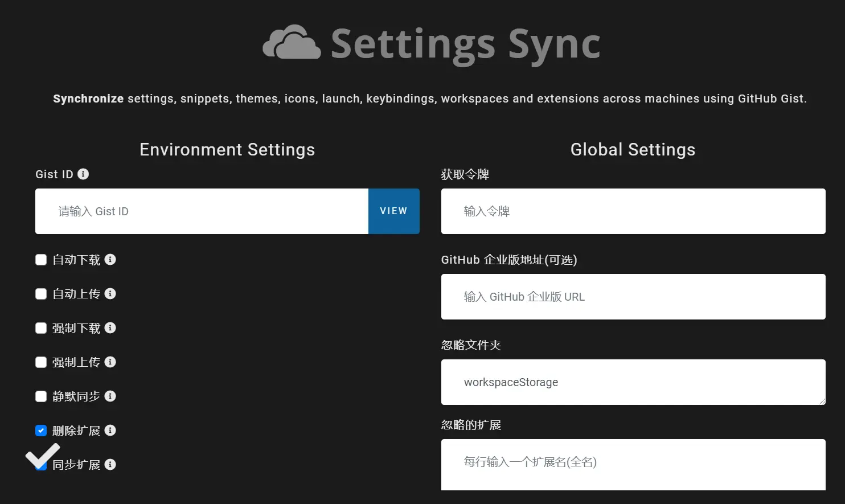Viewport: 845px width, 504px height.
Task: Enable the 自动上传 checkbox
Action: [x=41, y=294]
